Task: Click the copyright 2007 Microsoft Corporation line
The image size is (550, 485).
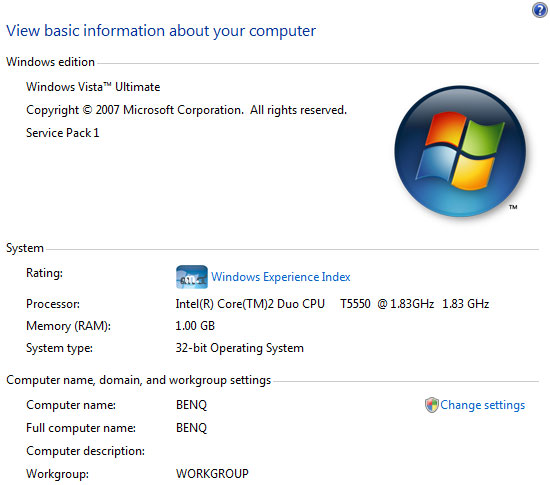Action: point(186,110)
